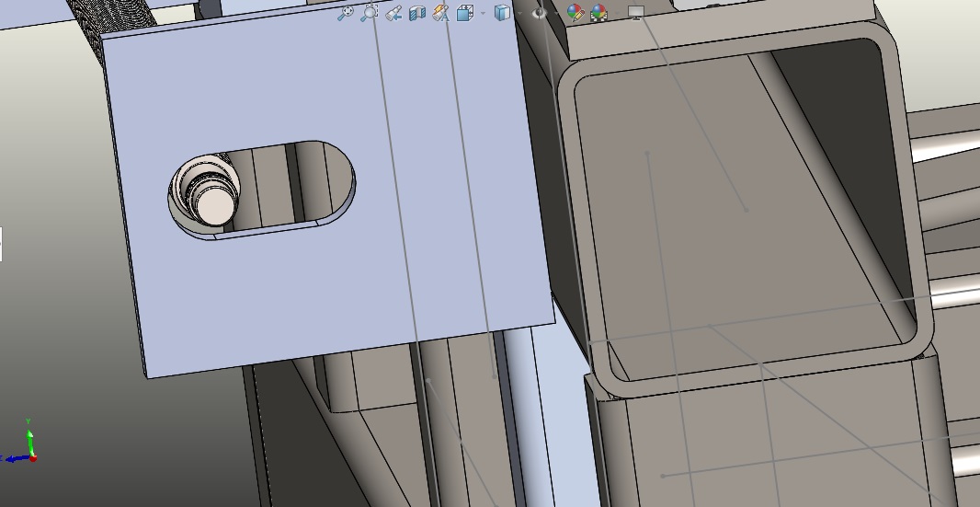Click the Display Style icon
Viewport: 980px width, 507px height.
pyautogui.click(x=502, y=13)
